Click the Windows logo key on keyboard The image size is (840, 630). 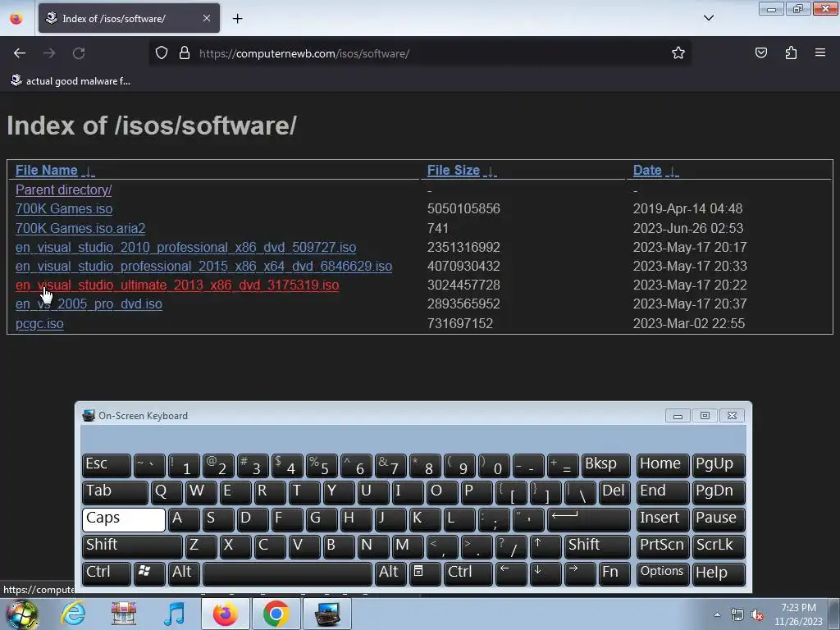(x=148, y=573)
